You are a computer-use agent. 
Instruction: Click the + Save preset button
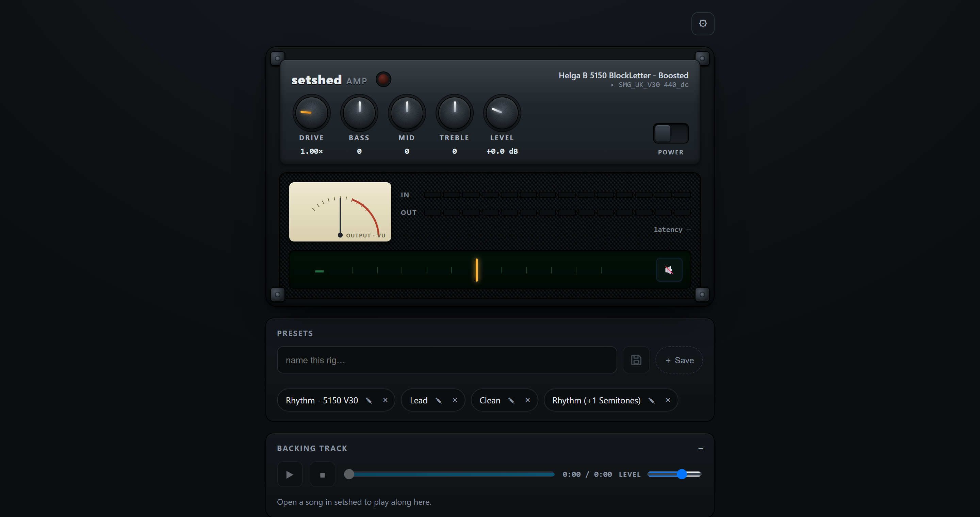[679, 360]
